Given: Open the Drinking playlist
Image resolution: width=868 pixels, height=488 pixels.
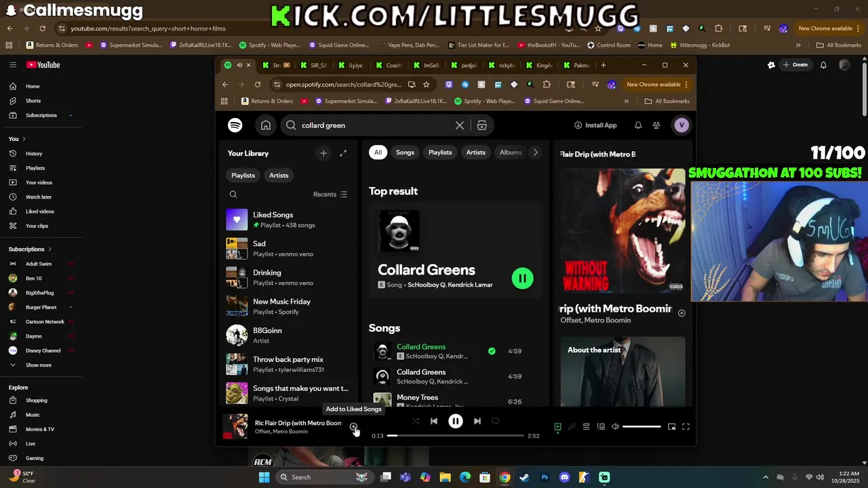Looking at the screenshot, I should point(288,278).
